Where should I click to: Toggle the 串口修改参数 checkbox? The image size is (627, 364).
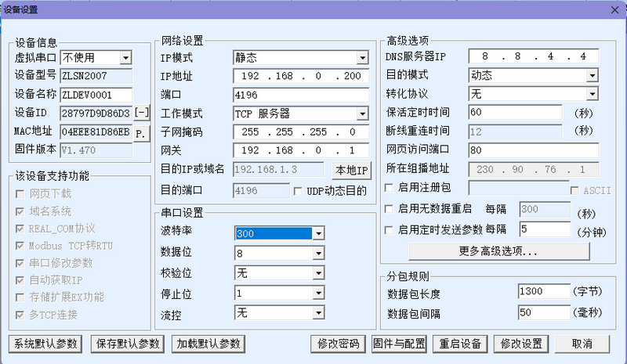pos(20,263)
